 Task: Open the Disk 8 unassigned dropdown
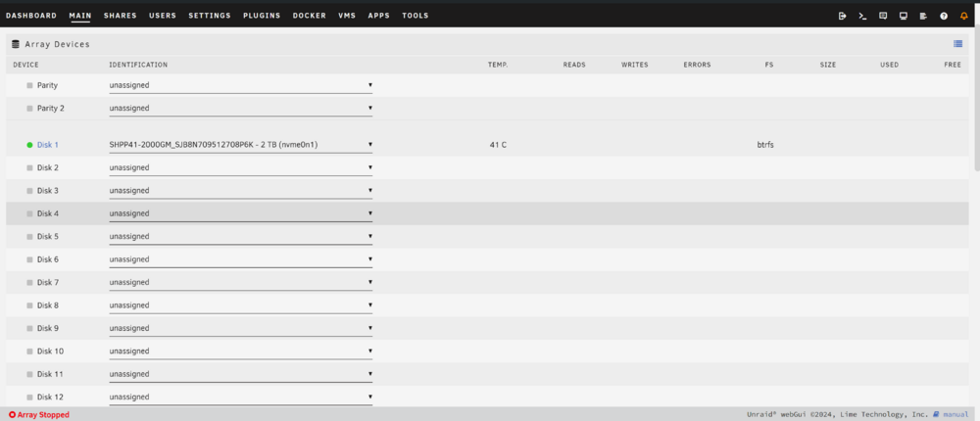[x=241, y=305]
